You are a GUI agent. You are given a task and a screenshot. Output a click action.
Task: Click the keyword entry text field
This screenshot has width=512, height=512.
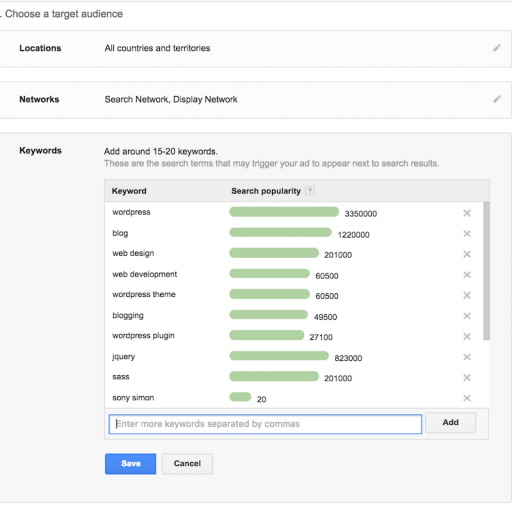coord(265,424)
